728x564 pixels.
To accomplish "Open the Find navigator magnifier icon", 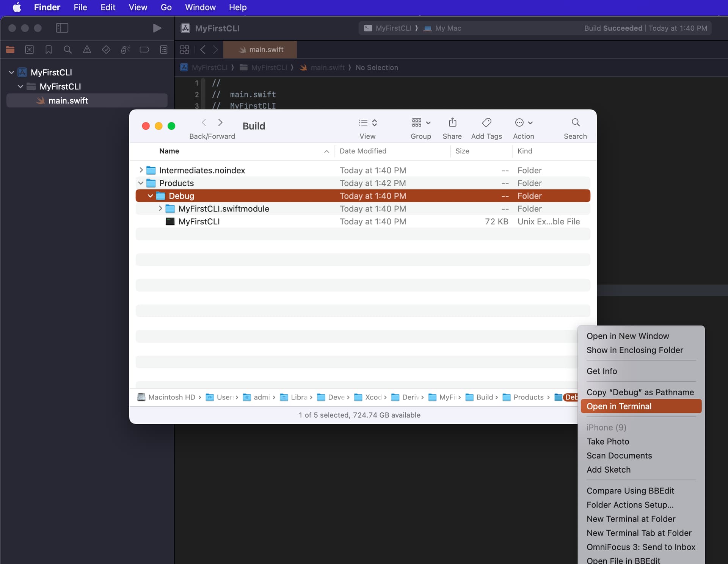I will tap(67, 50).
